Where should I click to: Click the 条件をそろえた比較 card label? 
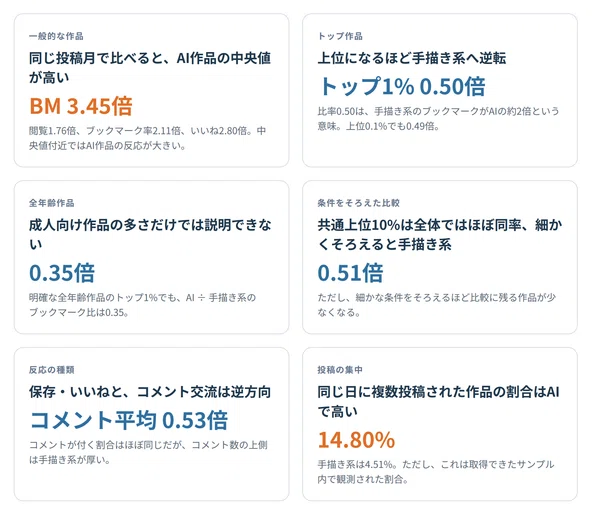pyautogui.click(x=358, y=203)
